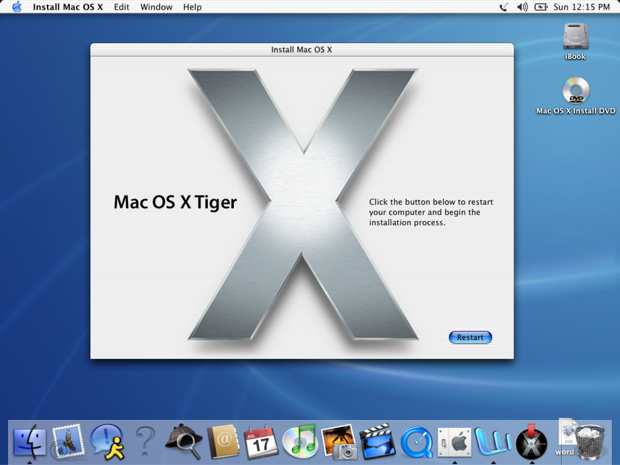The width and height of the screenshot is (620, 465).
Task: Click the restart instruction text paragraph
Action: tap(431, 212)
